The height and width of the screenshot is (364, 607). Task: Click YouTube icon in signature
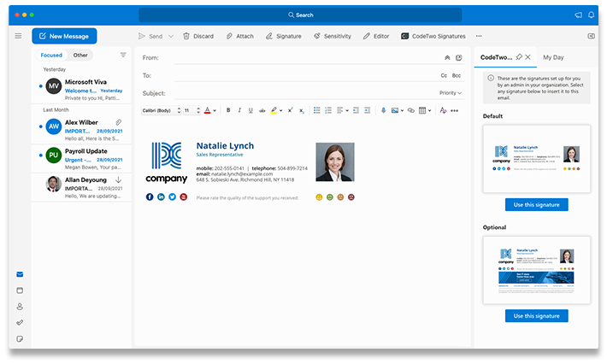[x=184, y=197]
